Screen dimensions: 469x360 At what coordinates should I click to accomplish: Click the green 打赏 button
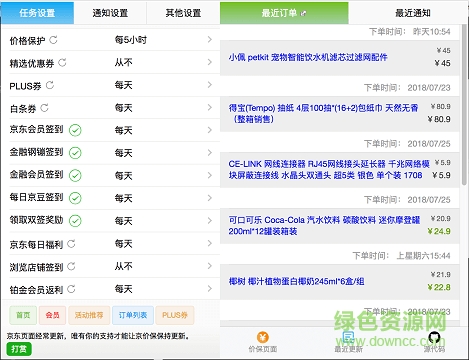(x=19, y=349)
